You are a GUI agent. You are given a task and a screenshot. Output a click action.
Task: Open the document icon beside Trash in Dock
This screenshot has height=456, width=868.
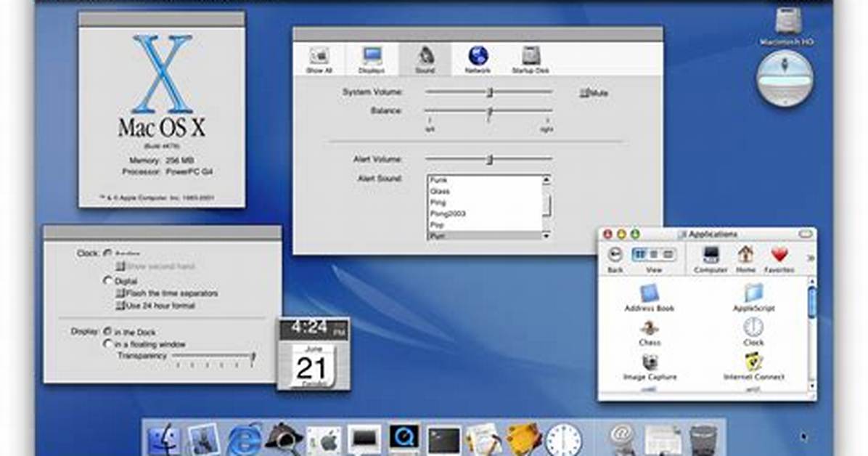(x=662, y=441)
